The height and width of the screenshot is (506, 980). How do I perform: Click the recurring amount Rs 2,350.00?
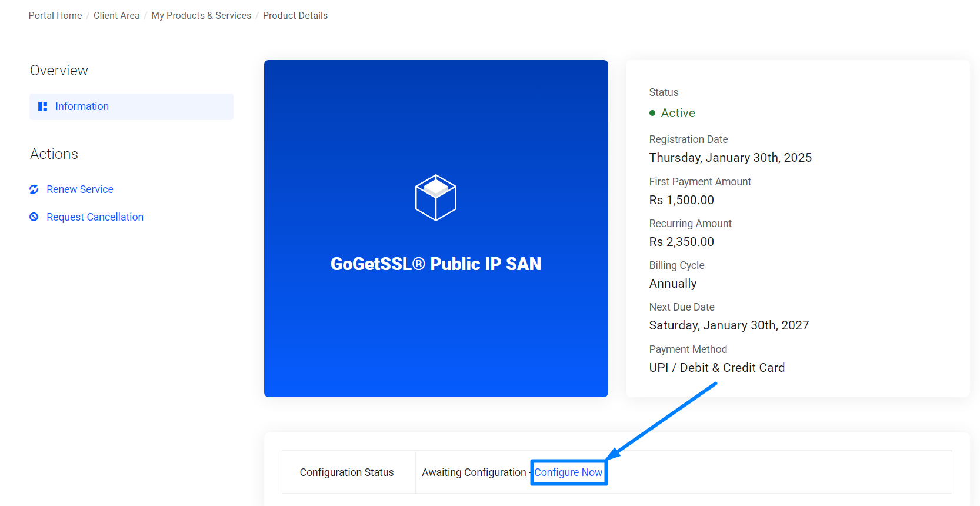[682, 242]
